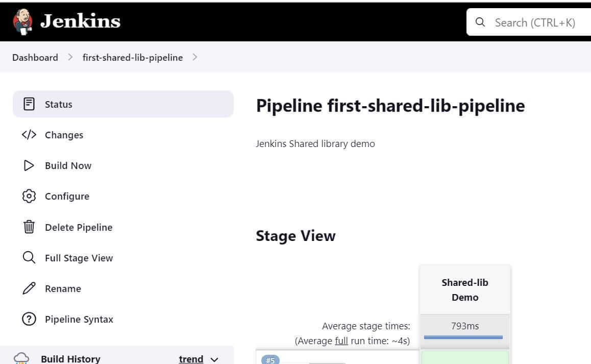Image resolution: width=591 pixels, height=364 pixels.
Task: Click the Jenkins butler logo icon
Action: click(x=22, y=21)
